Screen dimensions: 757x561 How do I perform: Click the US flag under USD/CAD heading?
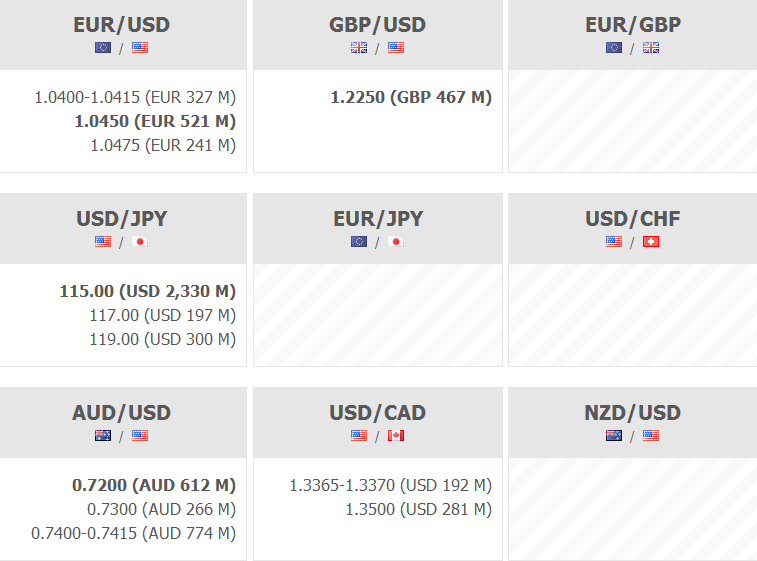359,435
